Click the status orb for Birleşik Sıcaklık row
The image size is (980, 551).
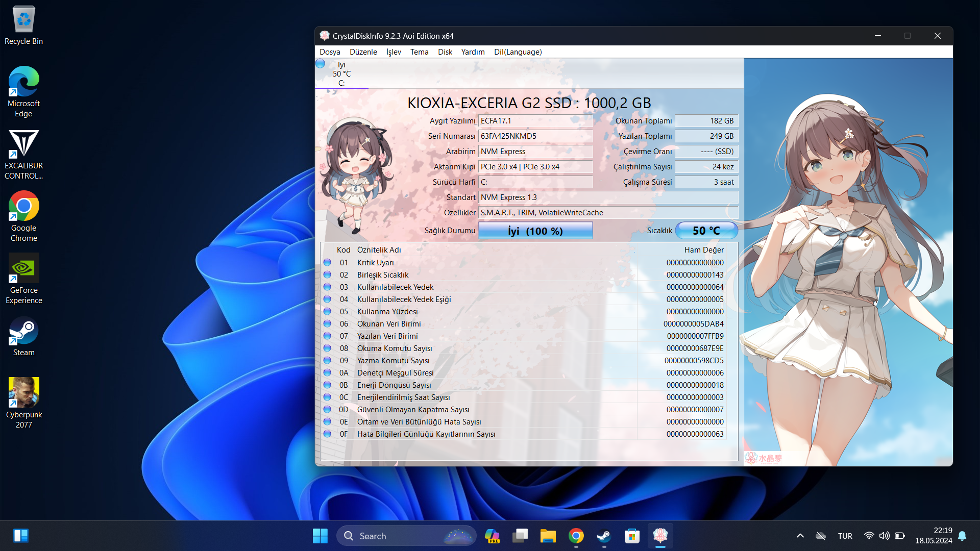point(327,274)
